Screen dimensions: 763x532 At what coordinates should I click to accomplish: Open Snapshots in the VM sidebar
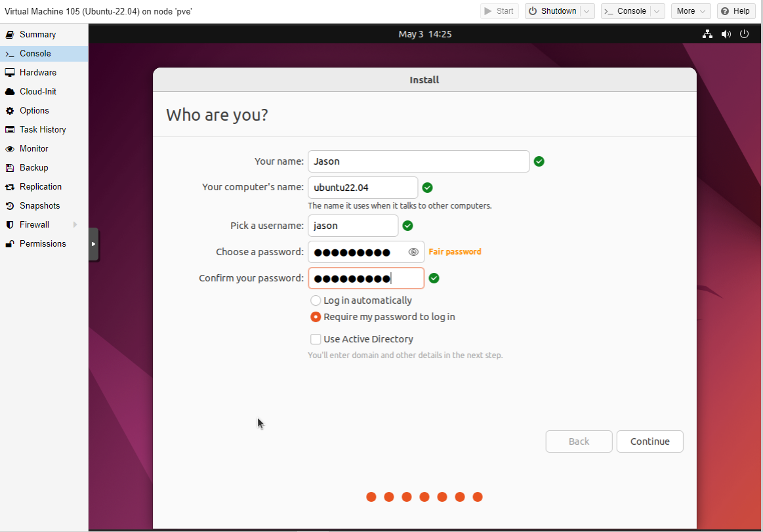[x=39, y=206]
